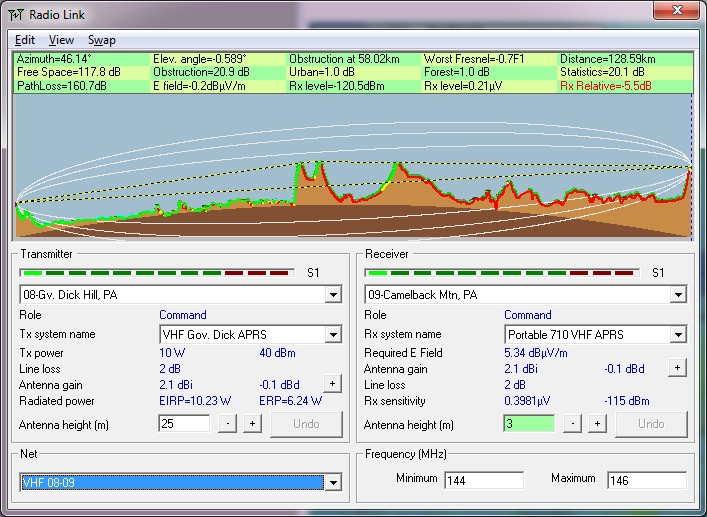
Task: Click the Forest=1.0 dB readout
Action: [457, 72]
